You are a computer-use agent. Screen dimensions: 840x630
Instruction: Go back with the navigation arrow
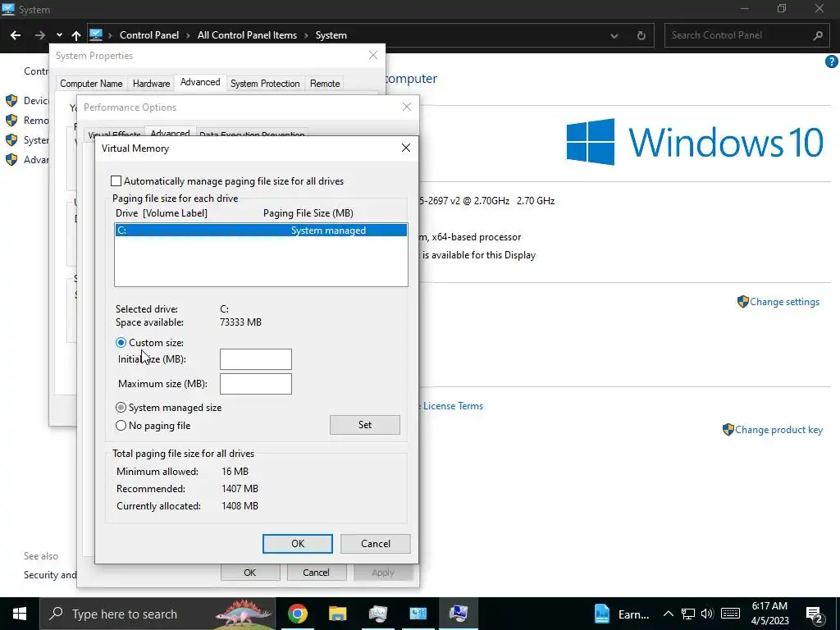pyautogui.click(x=16, y=35)
